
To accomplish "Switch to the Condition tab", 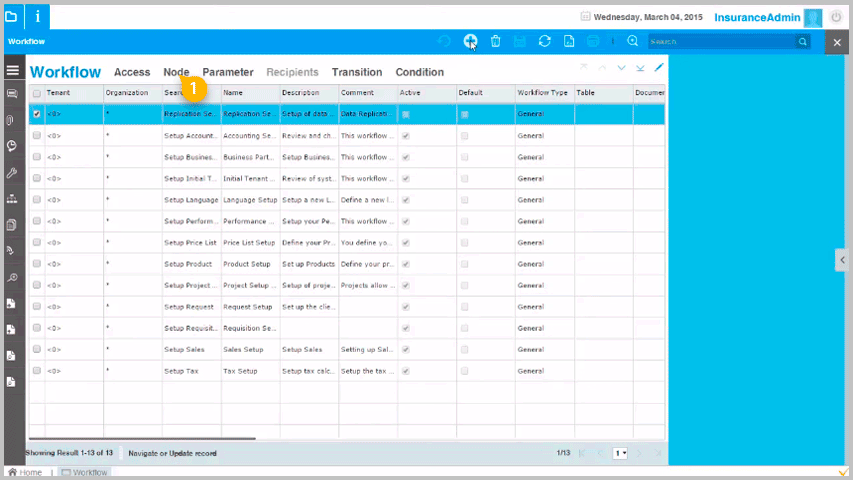I will (x=419, y=72).
